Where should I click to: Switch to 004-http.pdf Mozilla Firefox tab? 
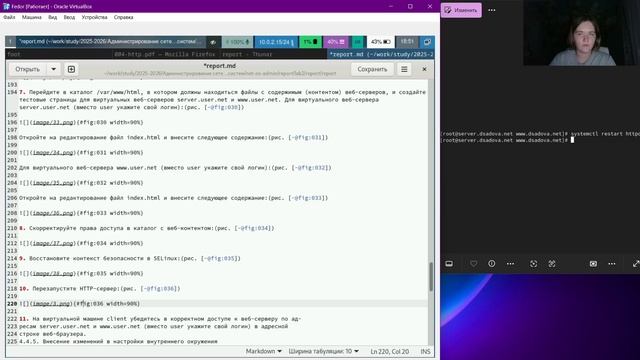tap(165, 54)
